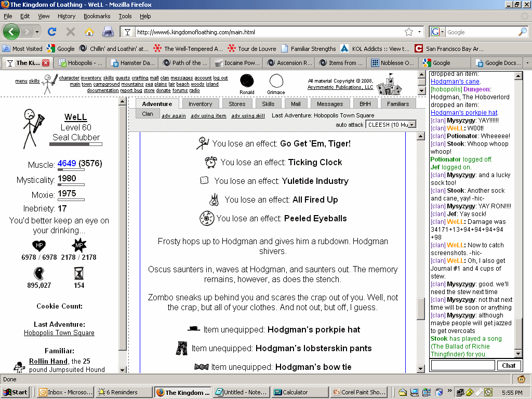Click Ronald moon icon
532x399 pixels.
[247, 81]
